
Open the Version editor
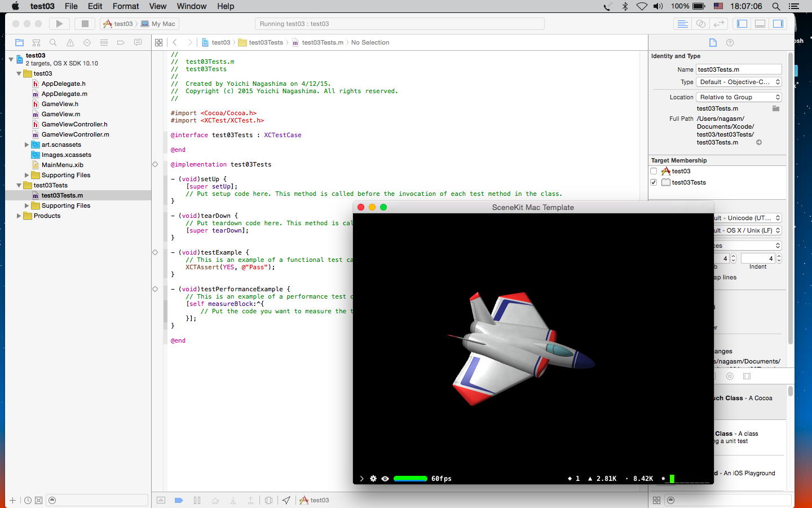pos(718,24)
